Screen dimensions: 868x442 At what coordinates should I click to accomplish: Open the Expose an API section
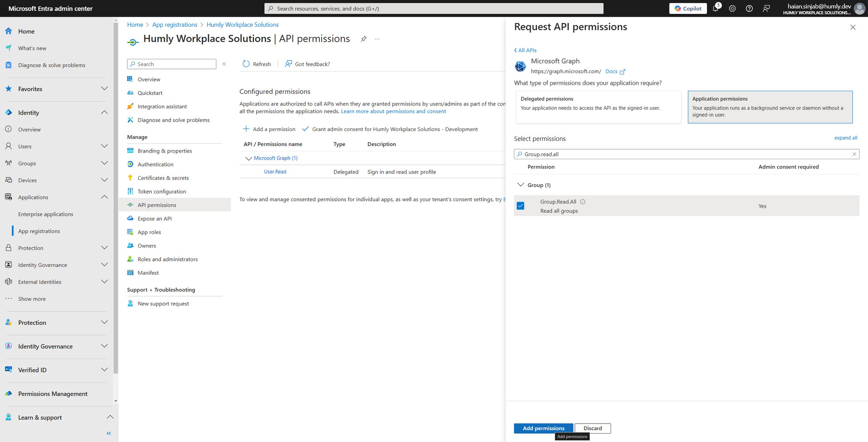click(154, 218)
